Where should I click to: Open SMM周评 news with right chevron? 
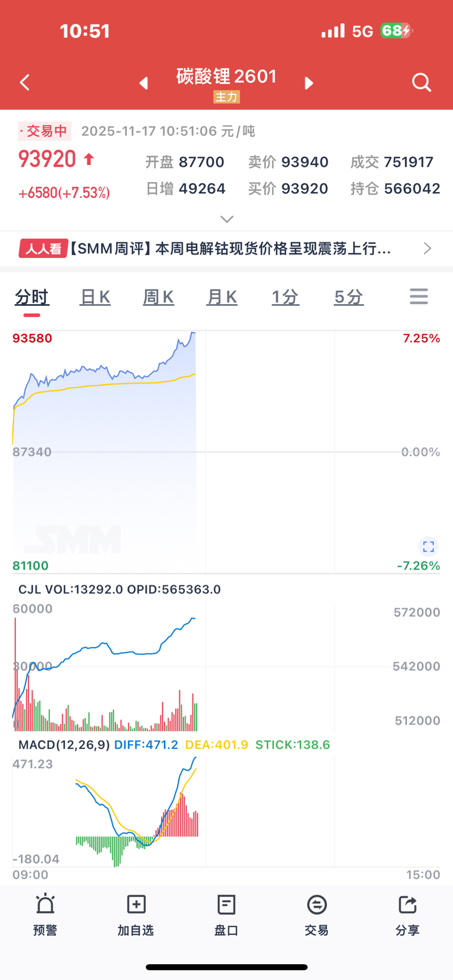click(428, 249)
